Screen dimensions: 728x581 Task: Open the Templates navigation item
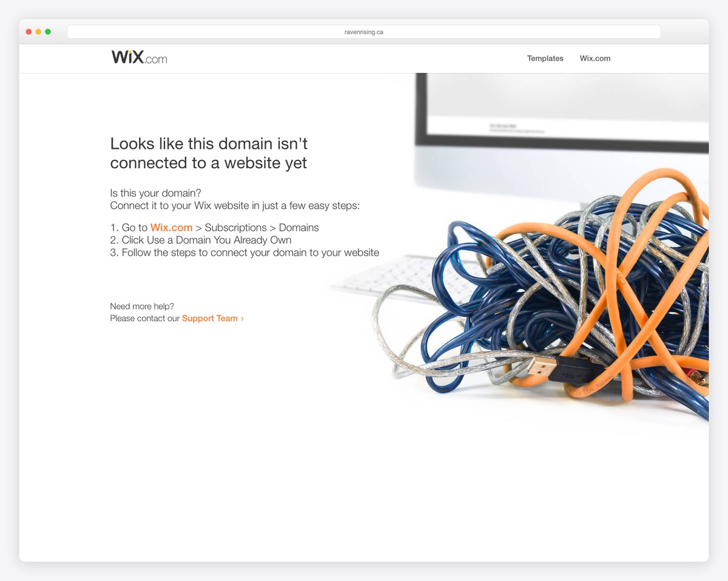tap(545, 58)
